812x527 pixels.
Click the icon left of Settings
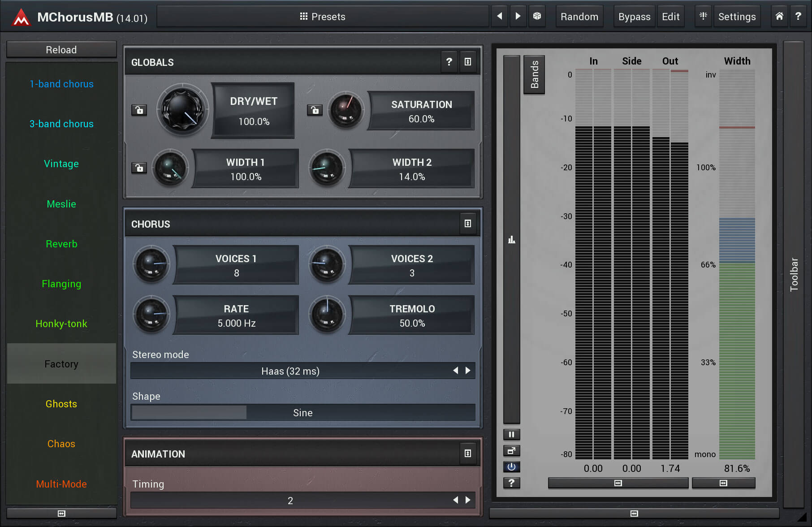point(703,16)
